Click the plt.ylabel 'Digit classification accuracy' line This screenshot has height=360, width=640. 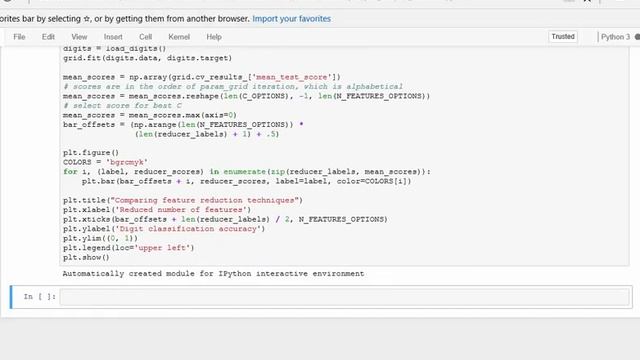pyautogui.click(x=164, y=229)
